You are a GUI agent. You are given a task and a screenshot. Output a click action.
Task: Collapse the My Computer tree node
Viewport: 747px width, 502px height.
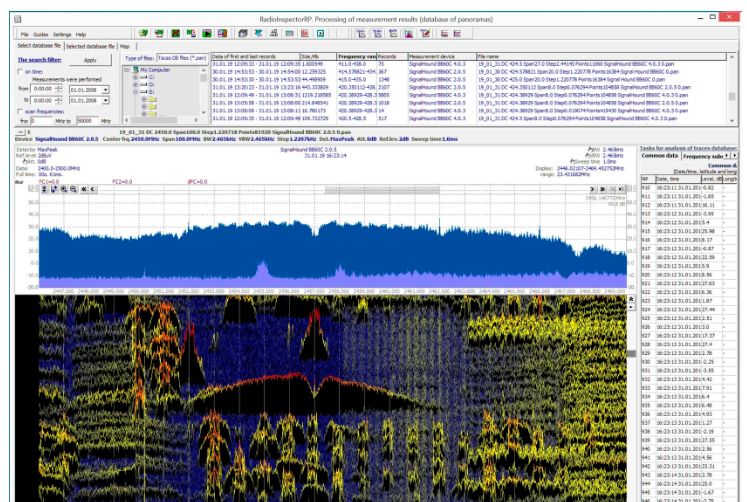tap(127, 70)
